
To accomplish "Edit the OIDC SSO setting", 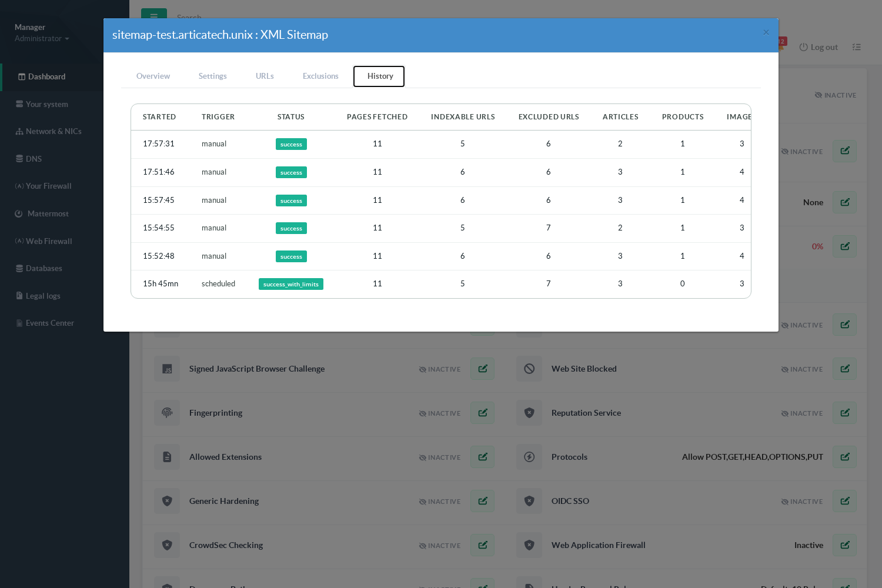I will pyautogui.click(x=845, y=501).
